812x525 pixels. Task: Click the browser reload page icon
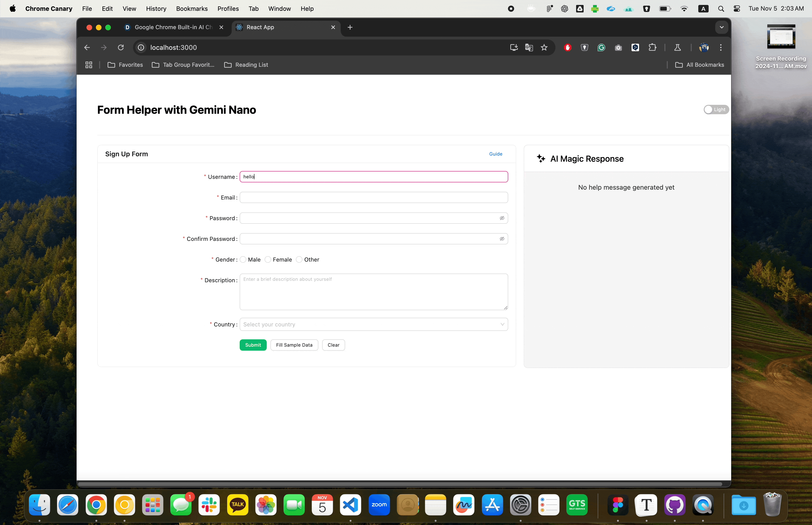pyautogui.click(x=121, y=47)
